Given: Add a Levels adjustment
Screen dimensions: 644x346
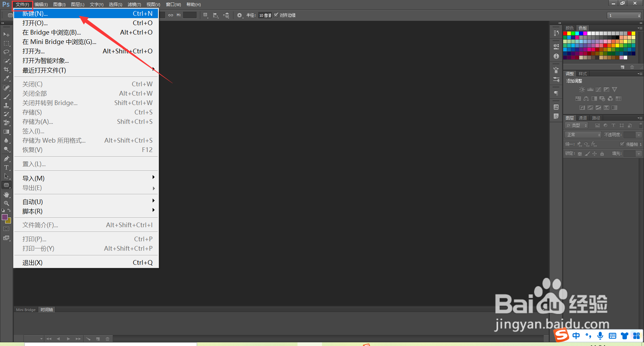Looking at the screenshot, I should (x=590, y=89).
